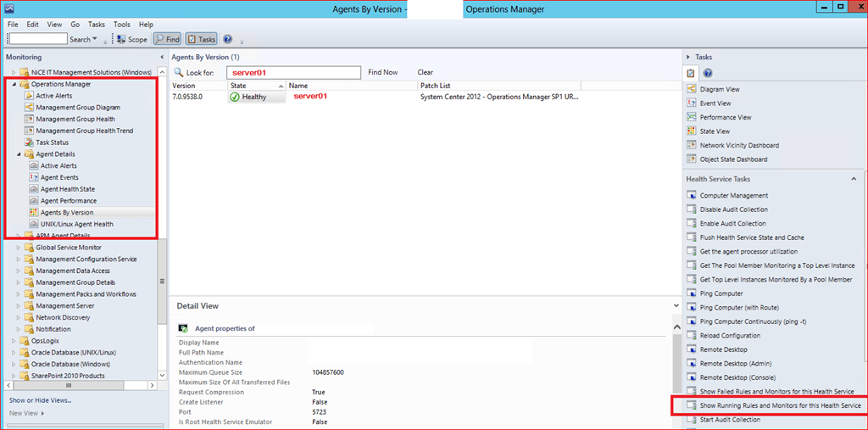Click navigation tree vertical scrollbar thumb
The image size is (868, 430).
point(162,282)
